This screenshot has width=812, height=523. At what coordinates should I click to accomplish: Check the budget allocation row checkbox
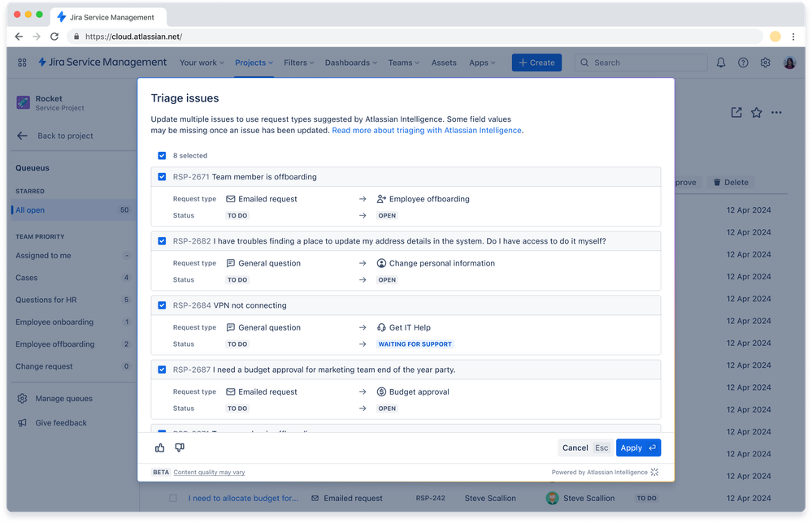click(x=173, y=498)
